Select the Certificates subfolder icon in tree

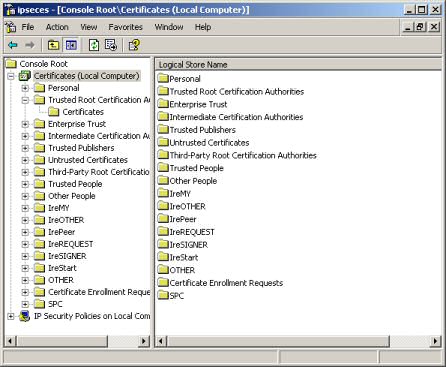pos(53,112)
